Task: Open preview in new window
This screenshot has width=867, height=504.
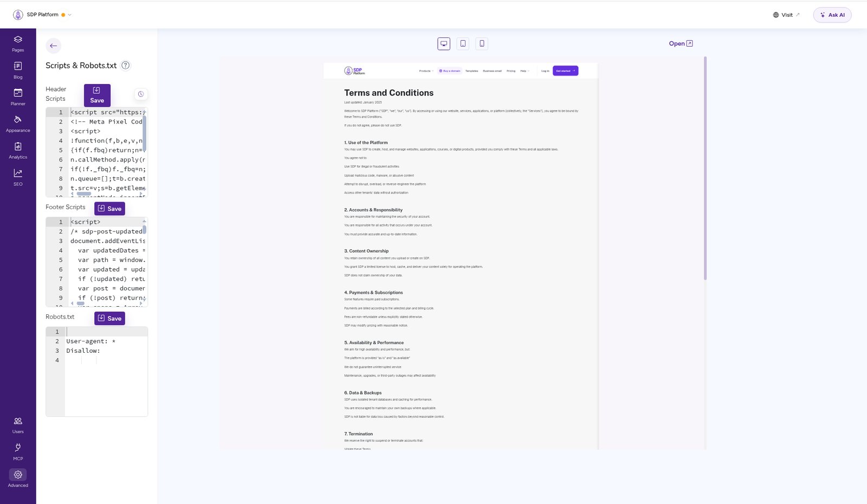Action: click(x=681, y=43)
